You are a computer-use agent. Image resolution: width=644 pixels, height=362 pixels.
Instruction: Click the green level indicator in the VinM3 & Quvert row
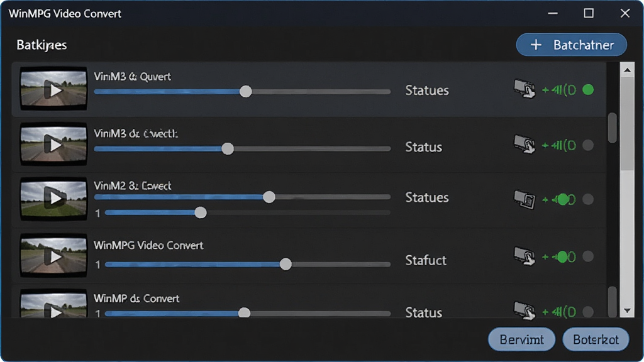[559, 89]
